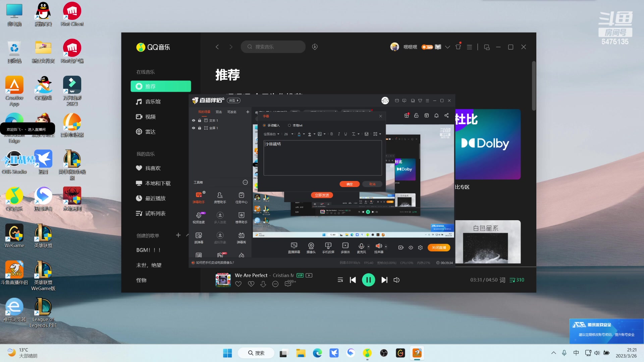Open the play queue showing 310
Viewport: 644px width, 362px height.
coord(517,280)
